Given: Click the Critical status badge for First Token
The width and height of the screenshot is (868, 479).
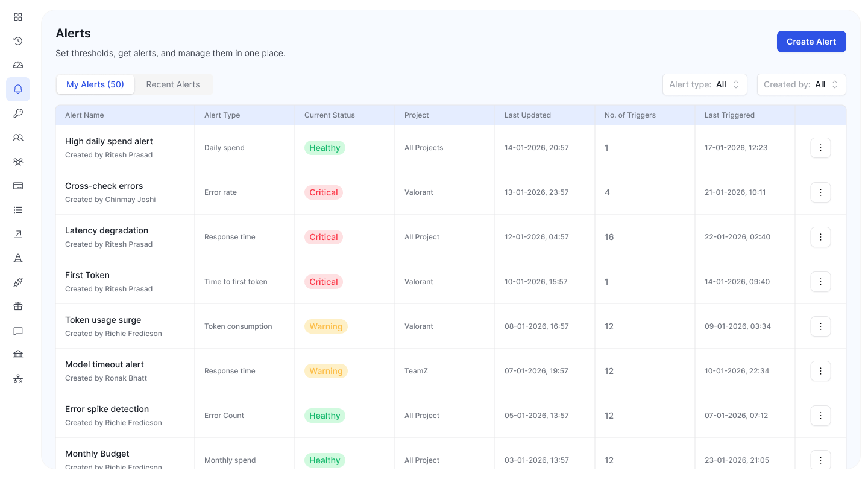Looking at the screenshot, I should 324,282.
